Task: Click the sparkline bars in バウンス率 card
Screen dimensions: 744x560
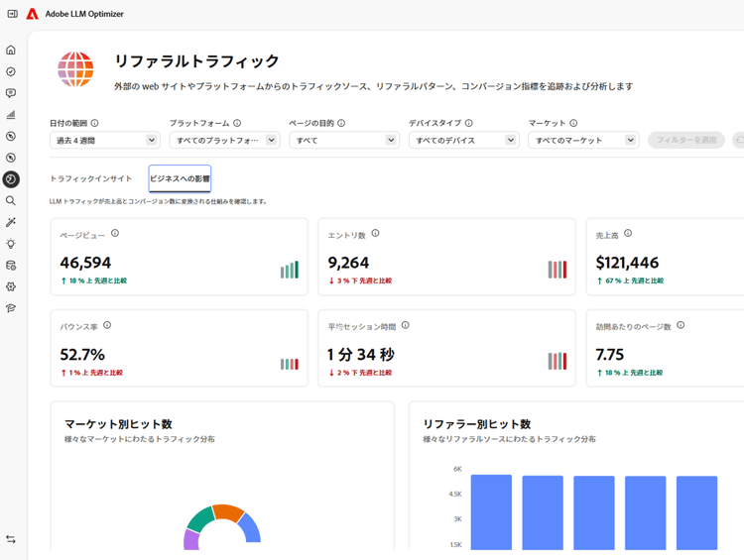Action: (290, 364)
